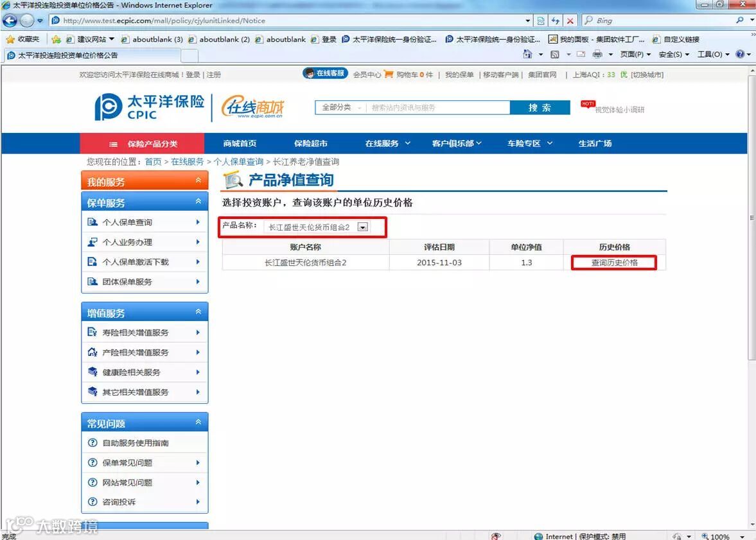Click the IE back navigation button
This screenshot has width=756, height=540.
pos(10,21)
